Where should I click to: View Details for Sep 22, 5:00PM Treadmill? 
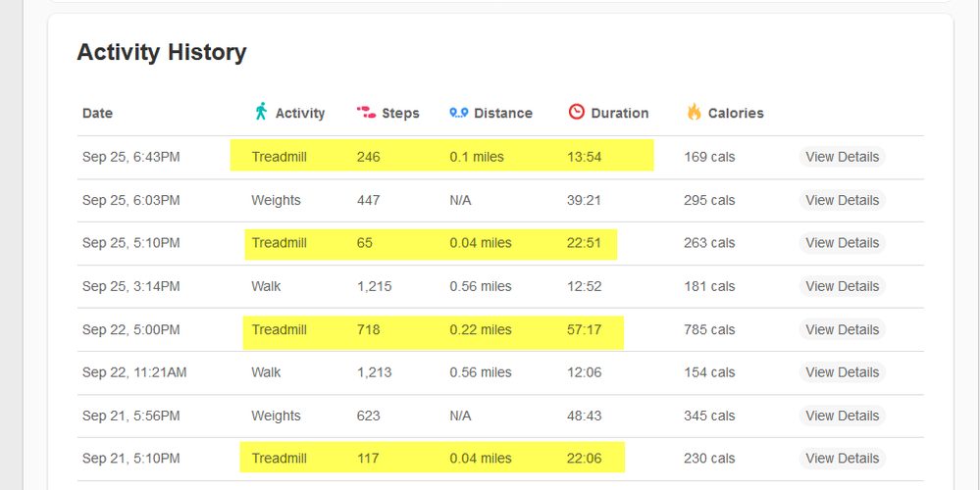[x=842, y=329]
